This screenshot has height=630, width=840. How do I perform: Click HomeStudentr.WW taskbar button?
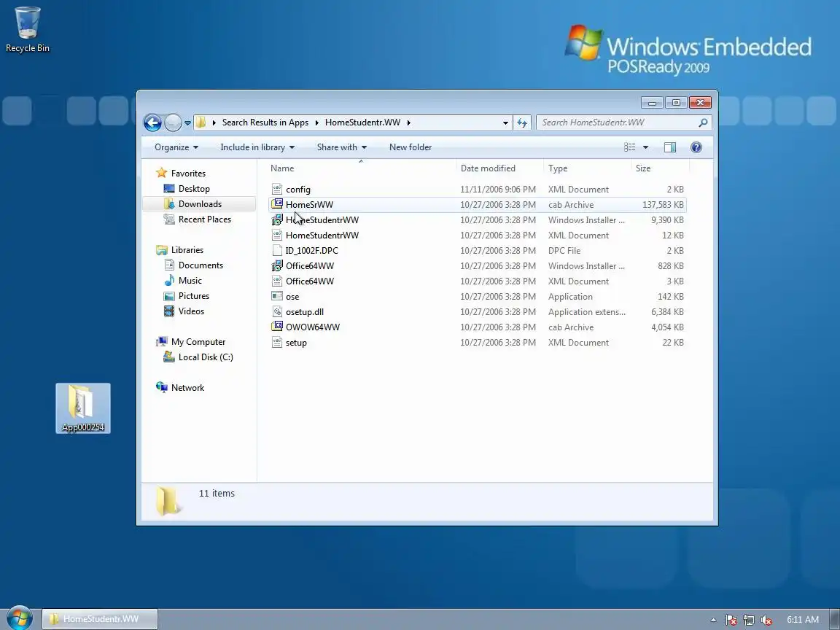100,619
